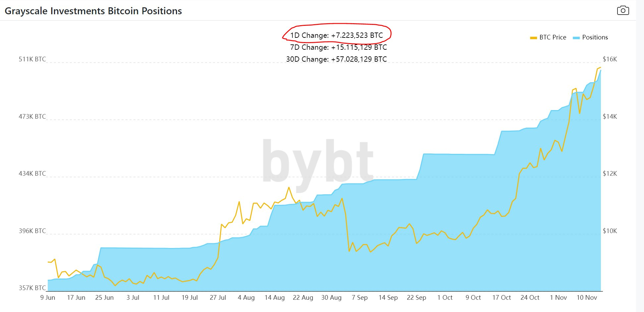
Task: Click the 30 Aug date label
Action: tap(331, 297)
